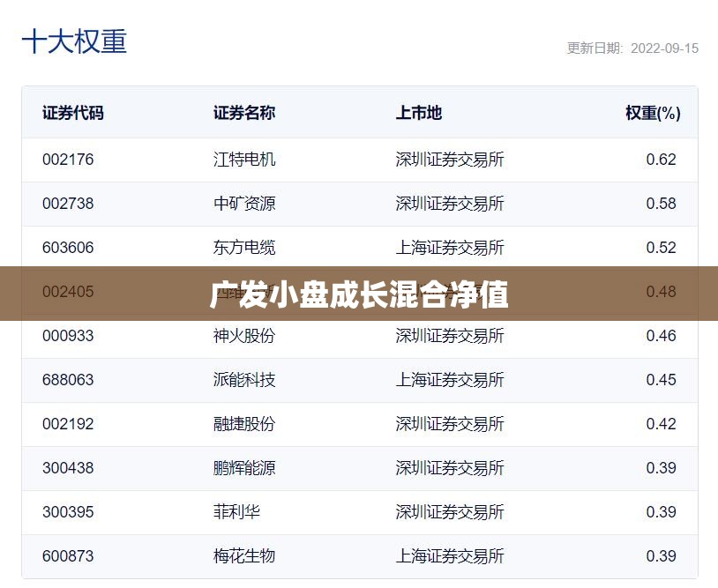This screenshot has height=588, width=718.
Task: Click the banner title 广发小盘成长混合净值
Action: (x=359, y=294)
